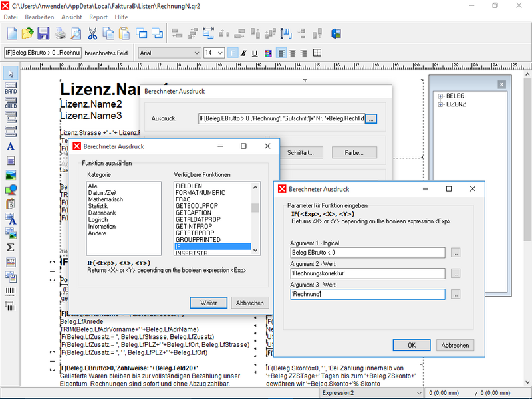
Task: Close the data field tree panel
Action: pyautogui.click(x=502, y=84)
